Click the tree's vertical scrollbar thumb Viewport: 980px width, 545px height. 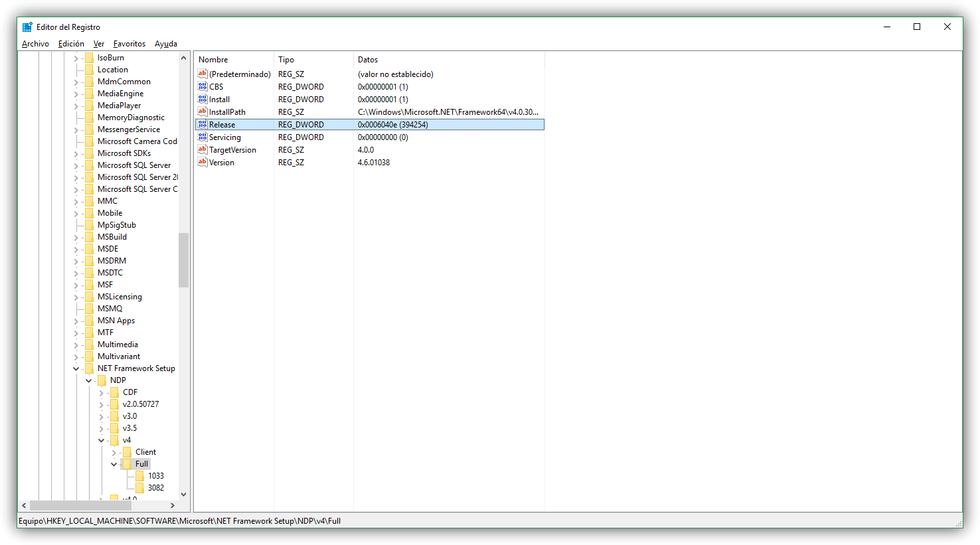184,260
